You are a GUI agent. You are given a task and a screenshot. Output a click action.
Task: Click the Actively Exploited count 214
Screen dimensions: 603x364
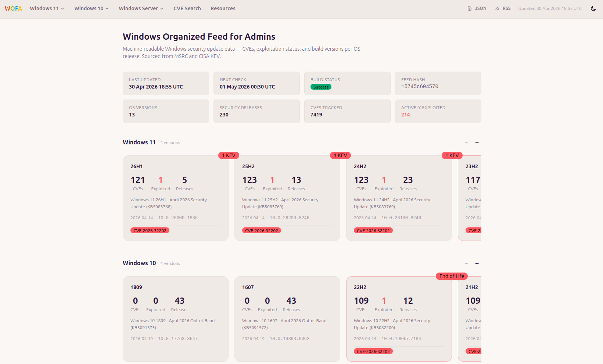coord(405,115)
